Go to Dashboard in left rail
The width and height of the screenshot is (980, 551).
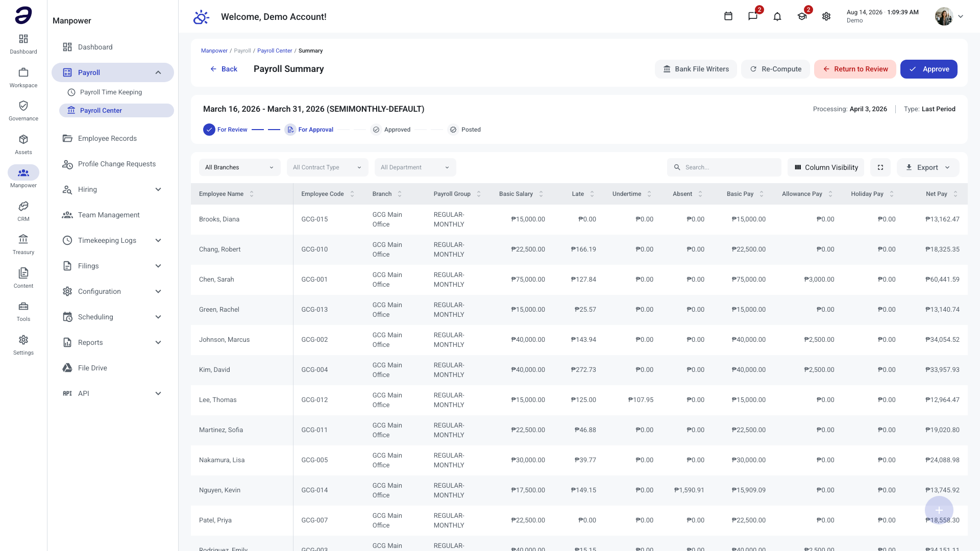click(23, 44)
